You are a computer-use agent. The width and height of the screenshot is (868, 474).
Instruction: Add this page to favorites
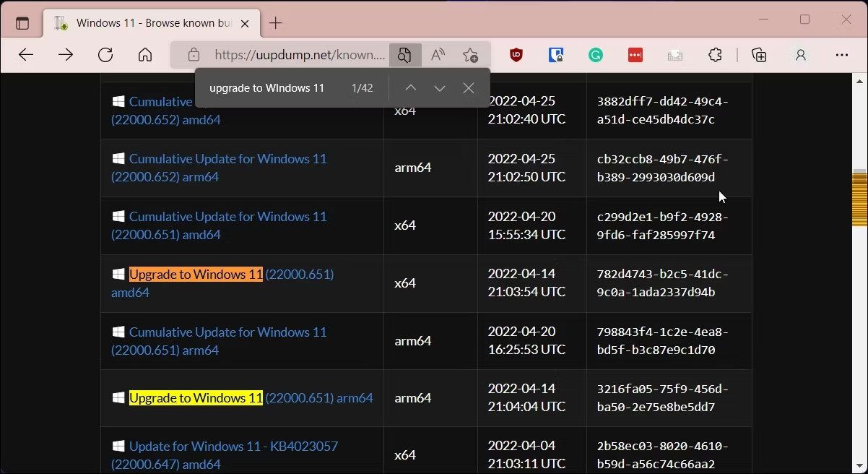click(x=472, y=54)
